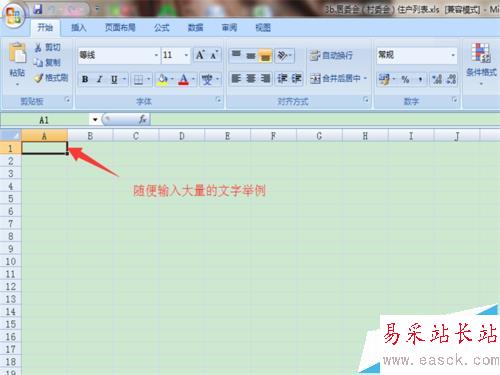Viewport: 500px width, 375px height.
Task: Toggle bold formatting
Action: tap(85, 79)
